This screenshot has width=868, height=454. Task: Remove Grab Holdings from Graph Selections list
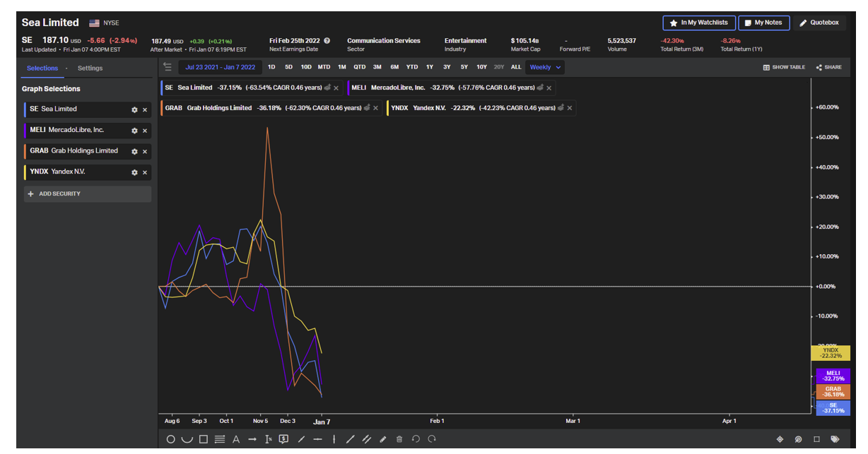click(x=145, y=151)
